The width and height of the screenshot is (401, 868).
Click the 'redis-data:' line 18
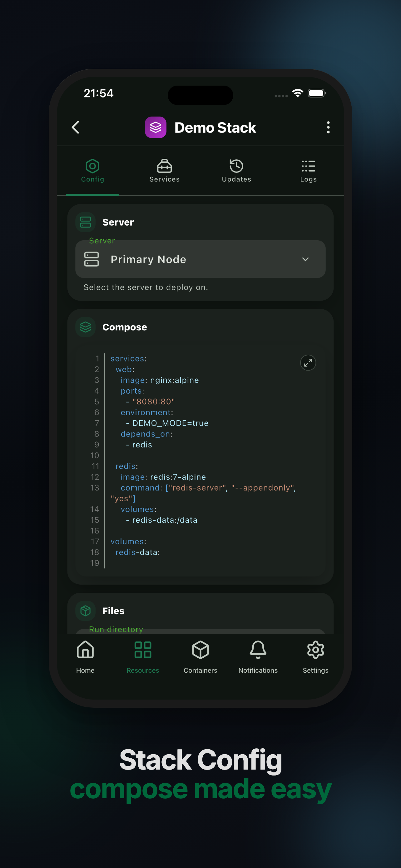[138, 552]
